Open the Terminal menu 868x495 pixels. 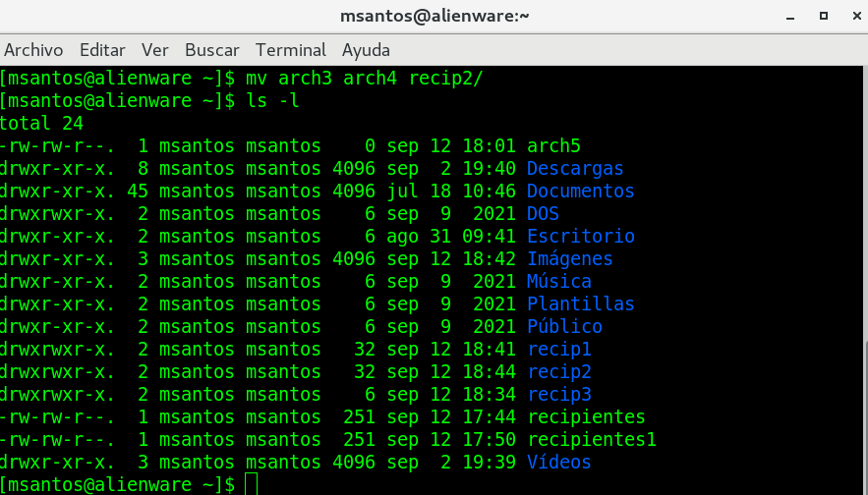point(291,50)
